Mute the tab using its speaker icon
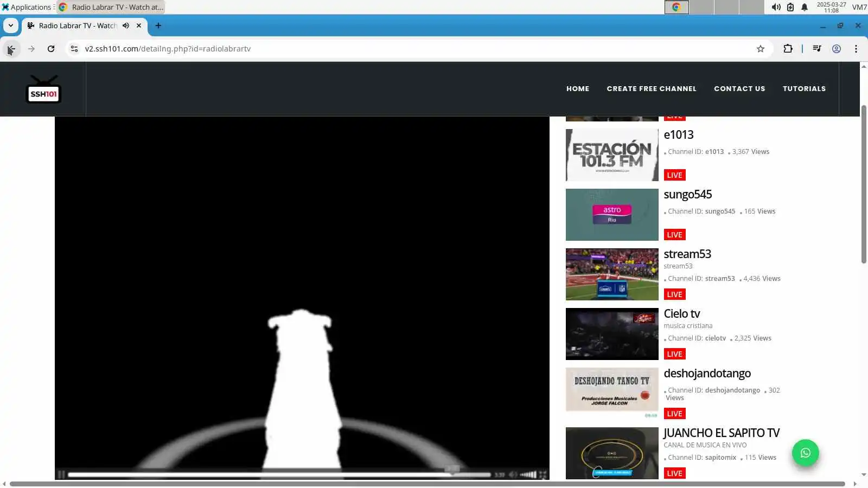The height and width of the screenshot is (488, 868). (126, 25)
